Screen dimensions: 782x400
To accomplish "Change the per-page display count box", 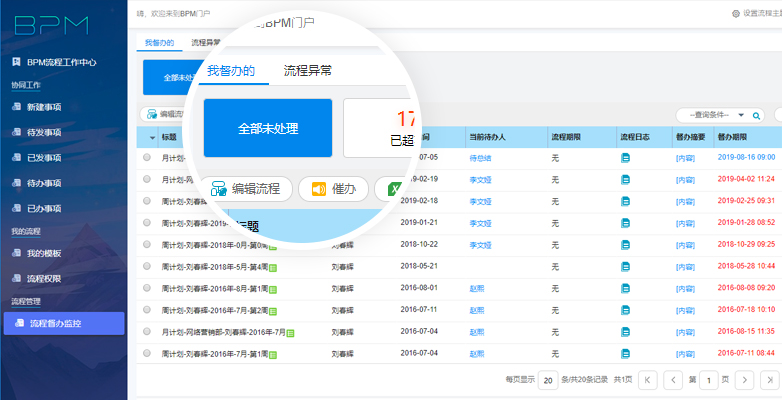I will [547, 380].
